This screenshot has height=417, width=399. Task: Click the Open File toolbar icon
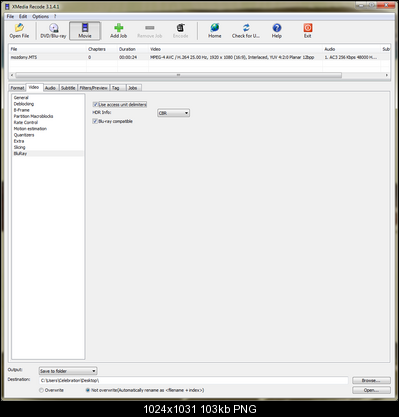[x=19, y=28]
